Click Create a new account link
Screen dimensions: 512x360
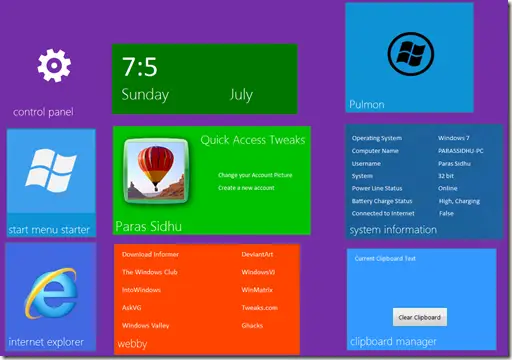tap(246, 188)
